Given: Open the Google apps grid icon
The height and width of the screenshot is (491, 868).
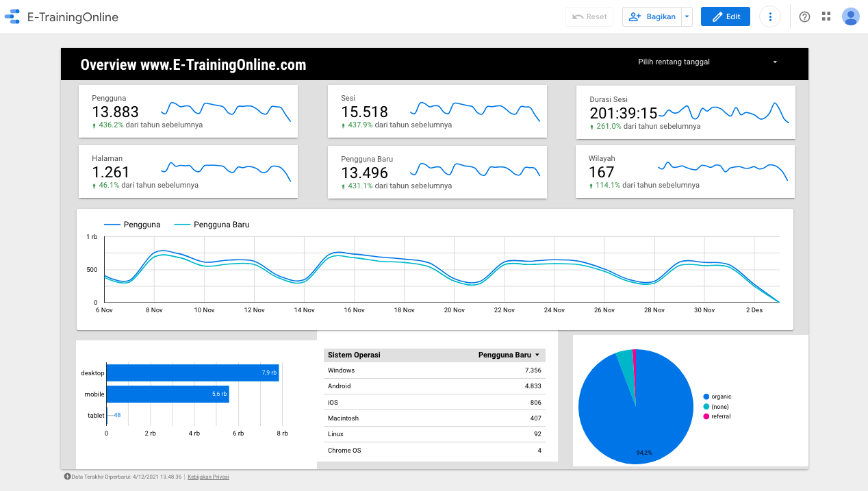Looking at the screenshot, I should (x=826, y=16).
